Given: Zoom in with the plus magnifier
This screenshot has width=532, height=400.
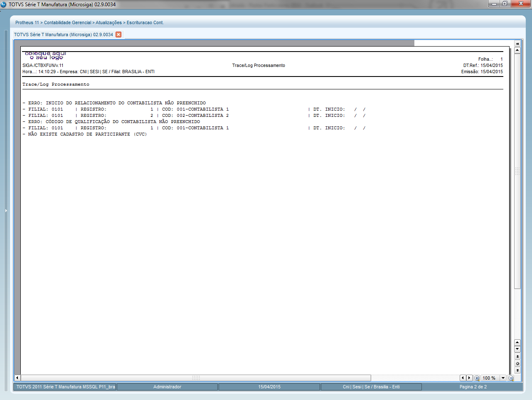Looking at the screenshot, I should (x=477, y=378).
